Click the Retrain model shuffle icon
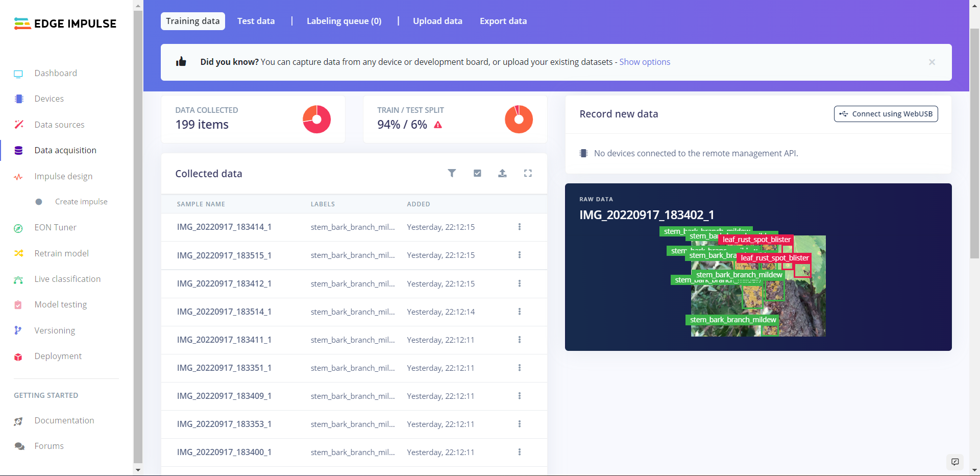This screenshot has width=980, height=476. pos(19,253)
